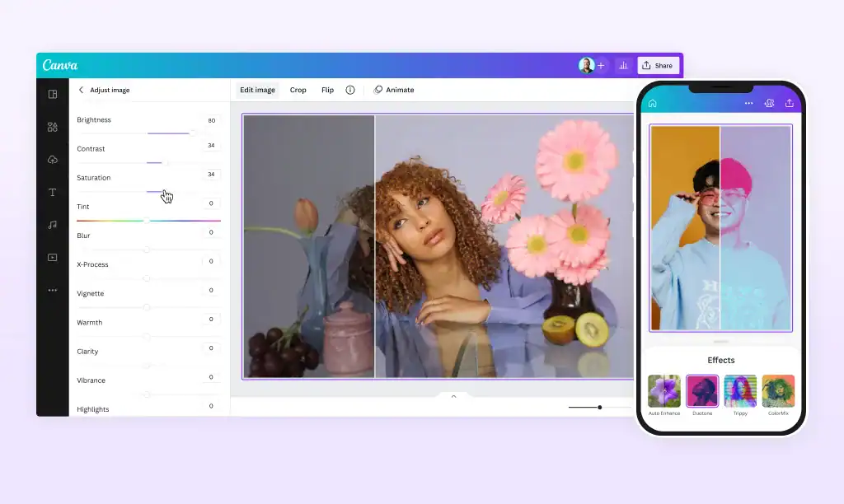Open the Elements shapes icon in sidebar
The image size is (844, 504).
[x=52, y=127]
